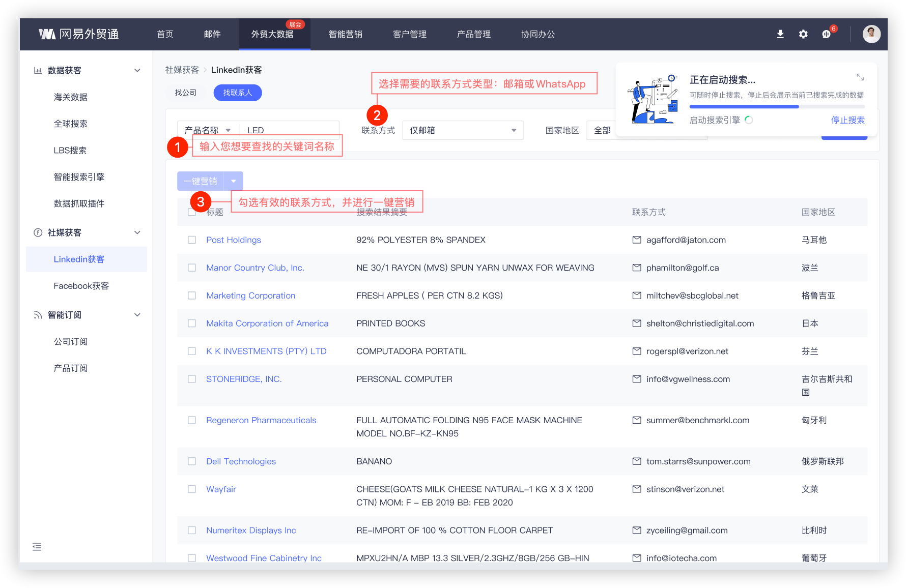The image size is (906, 588).
Task: Open the download icon in top bar
Action: [780, 34]
